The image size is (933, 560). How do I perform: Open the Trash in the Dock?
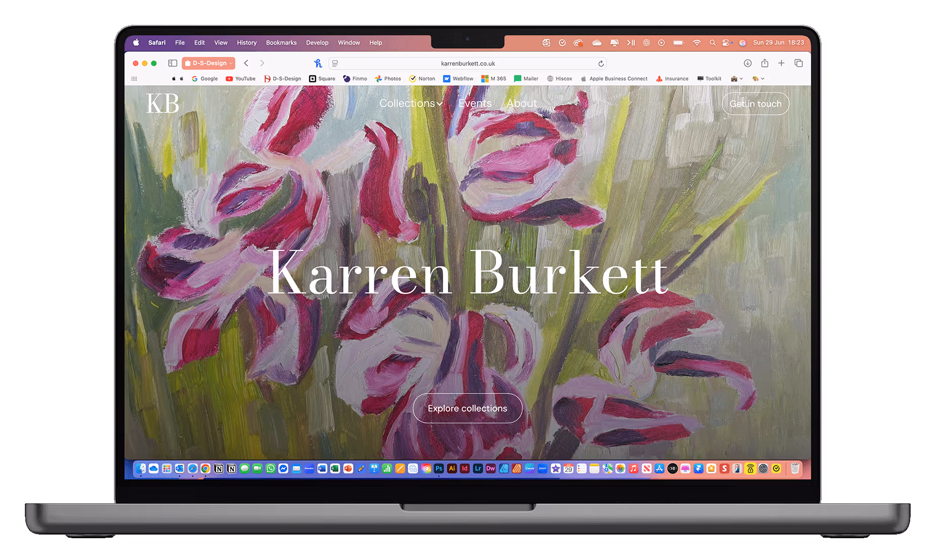[x=795, y=468]
